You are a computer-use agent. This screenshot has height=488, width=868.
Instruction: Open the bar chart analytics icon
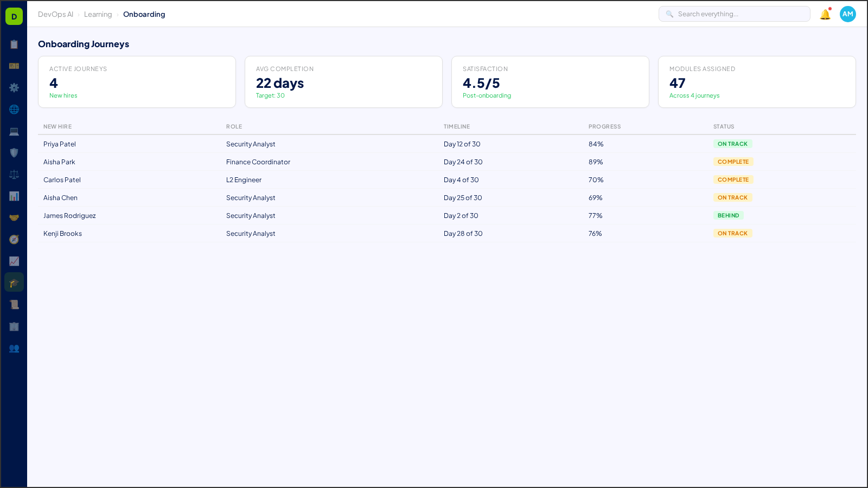pos(14,196)
